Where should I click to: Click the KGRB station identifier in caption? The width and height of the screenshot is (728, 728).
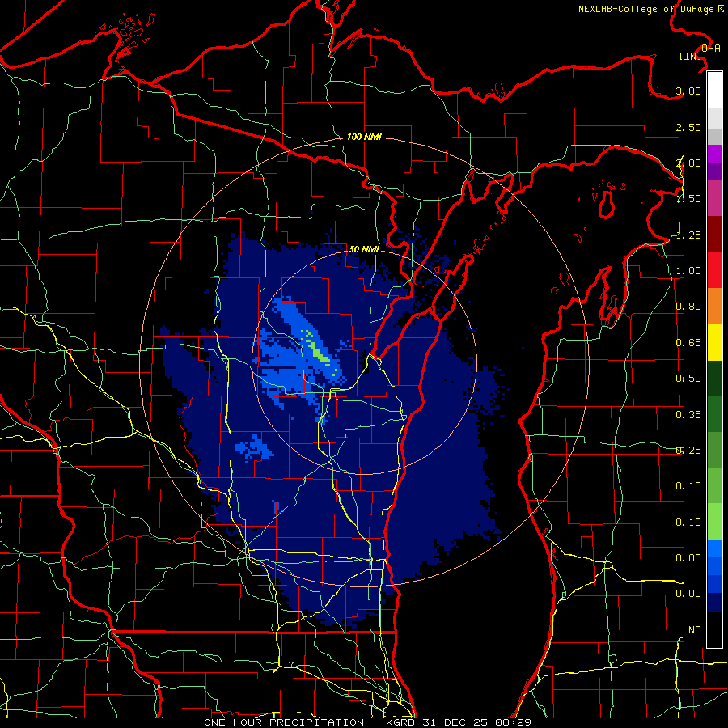[x=401, y=722]
